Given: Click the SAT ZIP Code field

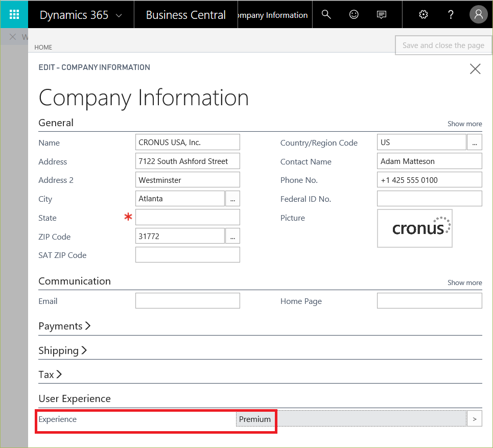Looking at the screenshot, I should (187, 255).
